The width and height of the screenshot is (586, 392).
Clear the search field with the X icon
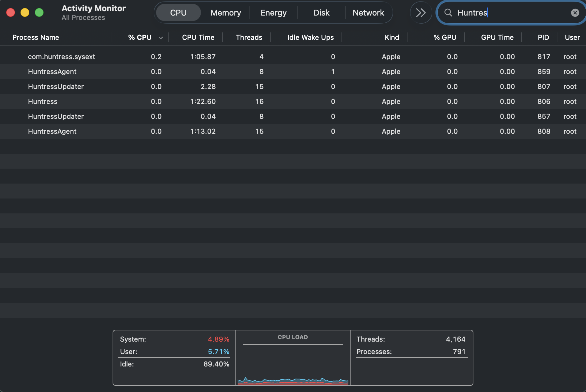(575, 13)
